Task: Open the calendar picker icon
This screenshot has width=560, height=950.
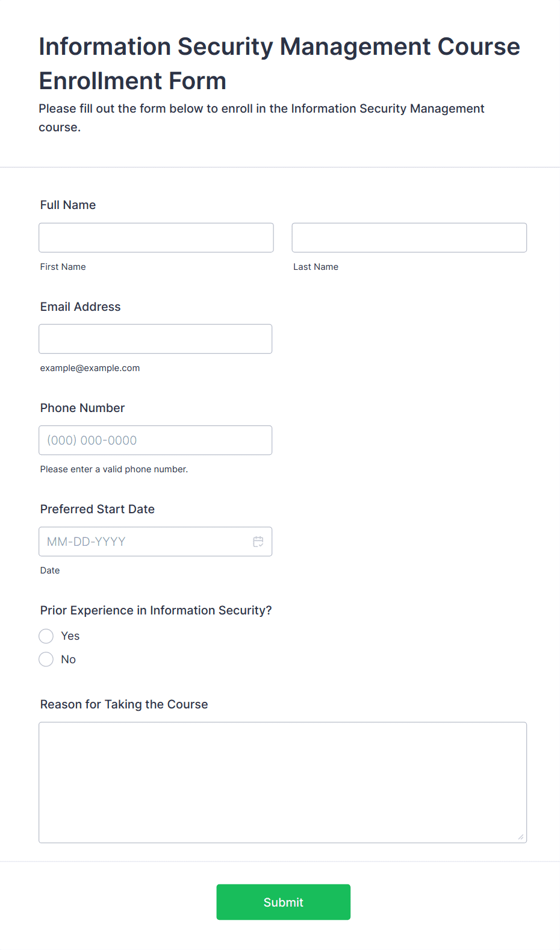Action: (x=258, y=542)
